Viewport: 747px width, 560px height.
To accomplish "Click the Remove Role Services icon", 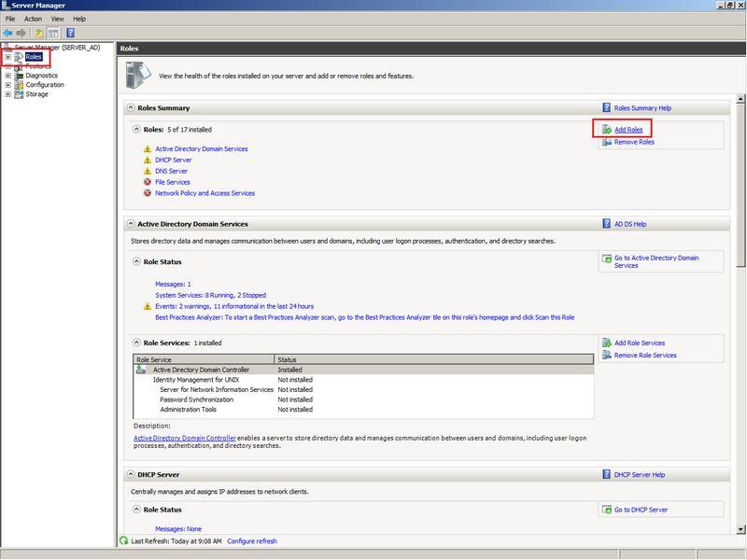I will pyautogui.click(x=606, y=356).
